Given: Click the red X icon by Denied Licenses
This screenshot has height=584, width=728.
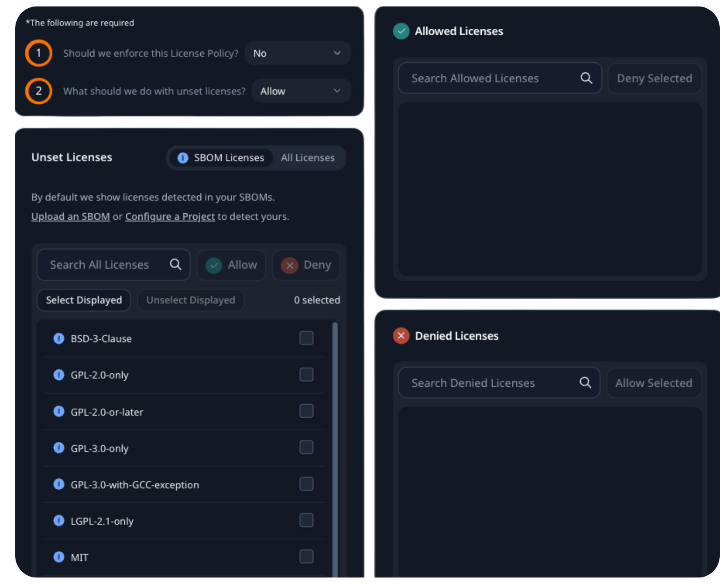Looking at the screenshot, I should point(401,335).
